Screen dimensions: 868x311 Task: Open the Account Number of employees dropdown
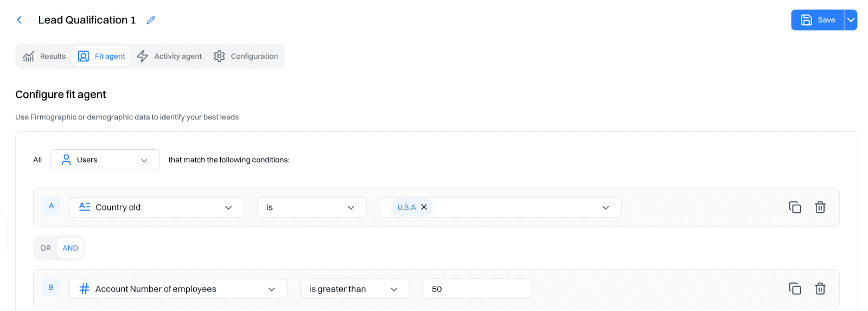pos(177,289)
